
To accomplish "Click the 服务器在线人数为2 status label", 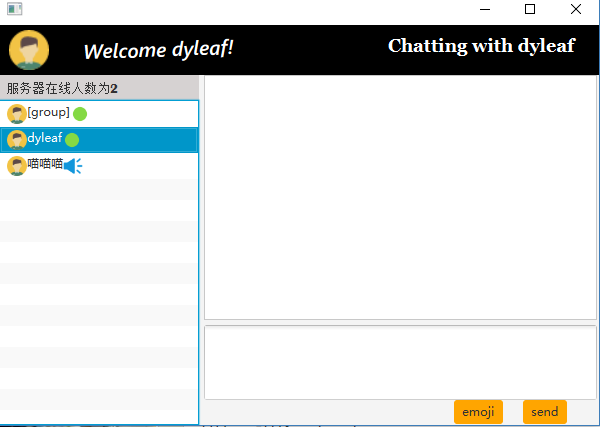I will (x=62, y=89).
